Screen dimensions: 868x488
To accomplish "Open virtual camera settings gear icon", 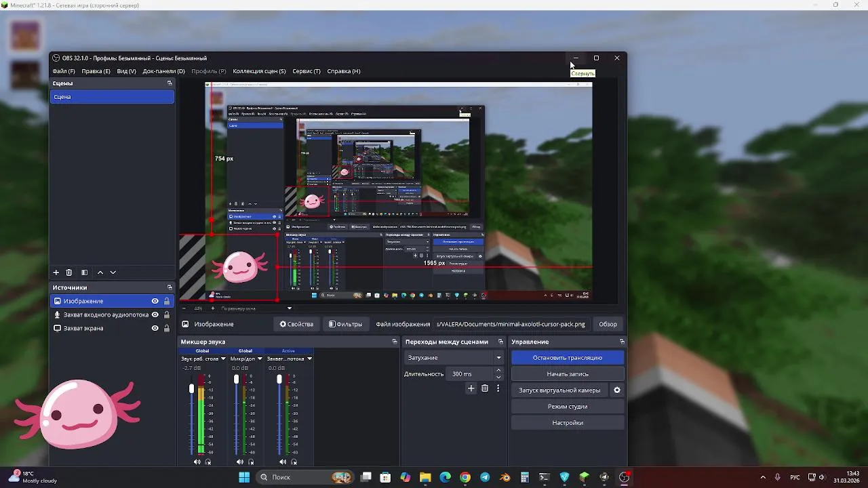I will click(617, 390).
